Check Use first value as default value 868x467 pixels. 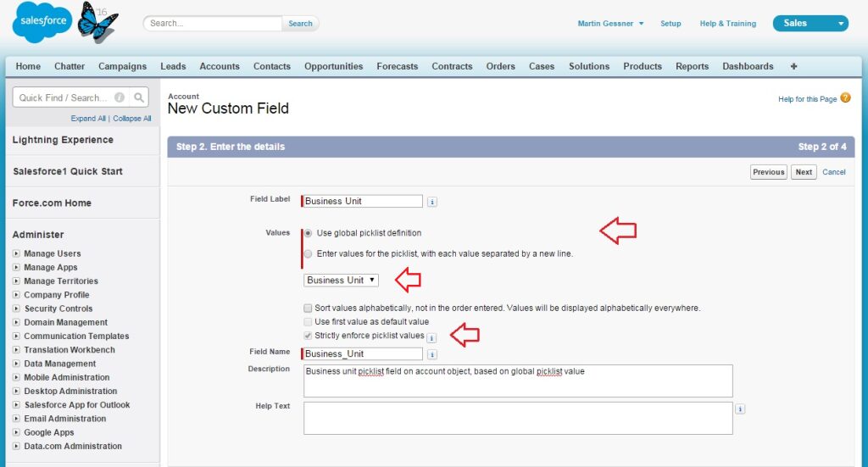point(308,321)
